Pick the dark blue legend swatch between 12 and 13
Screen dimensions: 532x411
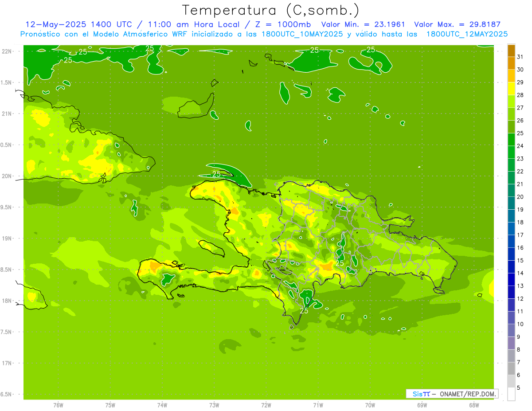click(511, 292)
